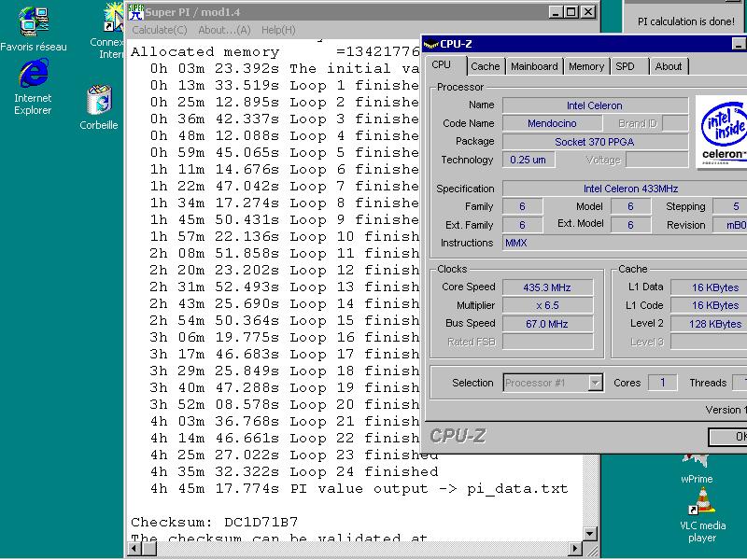
Task: Minimize the CPU-Z window
Action: [x=739, y=44]
